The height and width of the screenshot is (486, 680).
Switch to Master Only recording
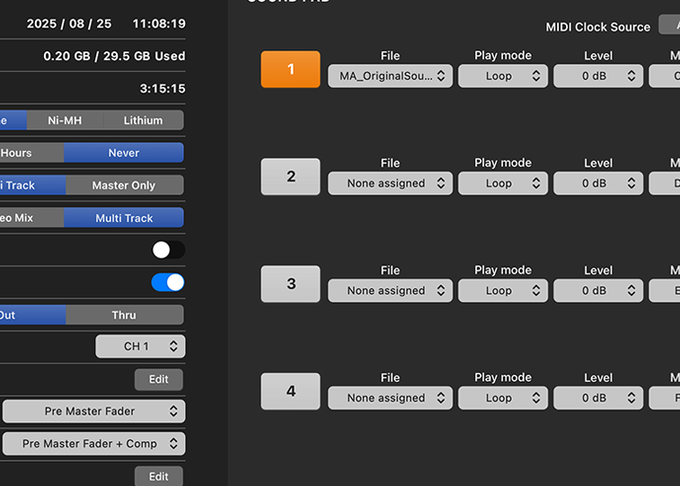click(x=124, y=185)
